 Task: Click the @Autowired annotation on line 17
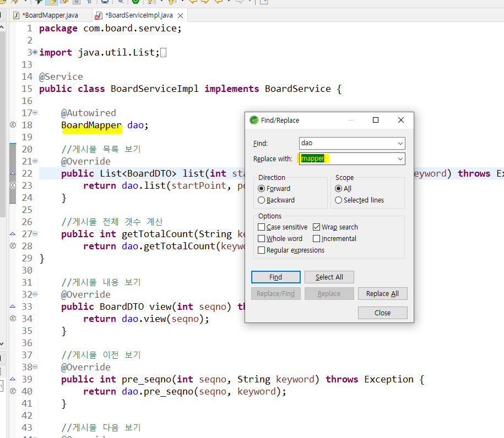point(88,113)
